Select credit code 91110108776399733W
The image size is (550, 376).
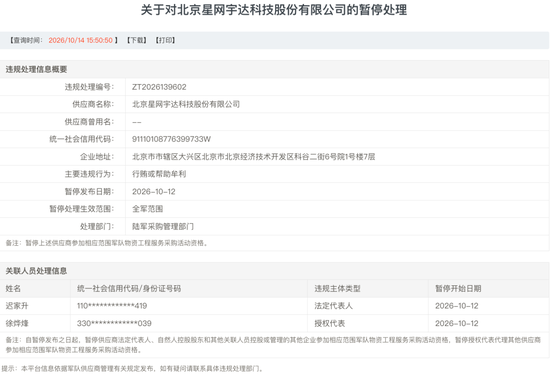click(x=171, y=139)
